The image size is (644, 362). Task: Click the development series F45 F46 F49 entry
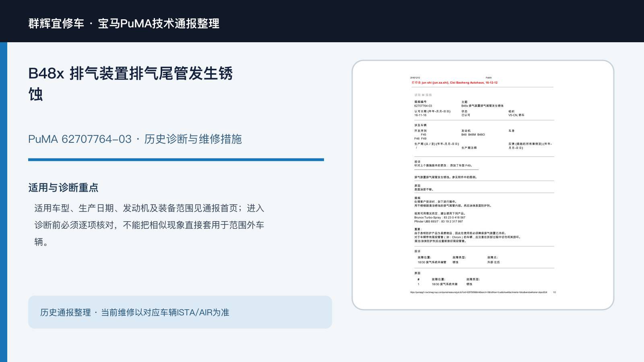421,137
